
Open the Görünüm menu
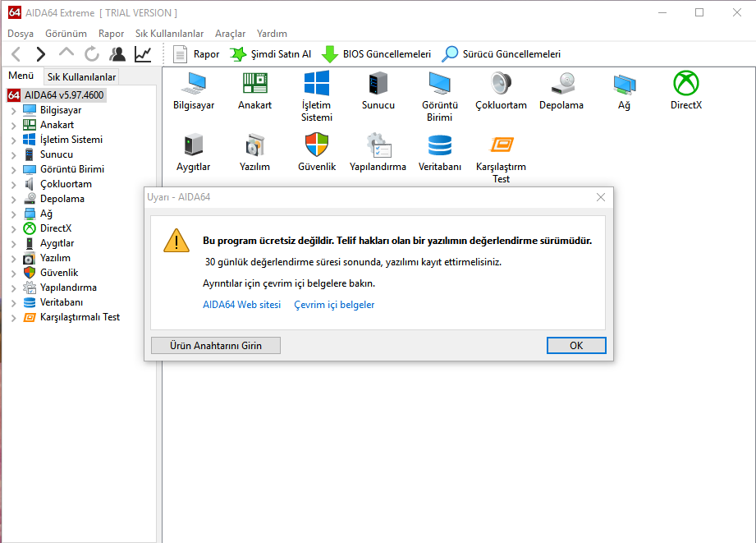click(x=66, y=34)
